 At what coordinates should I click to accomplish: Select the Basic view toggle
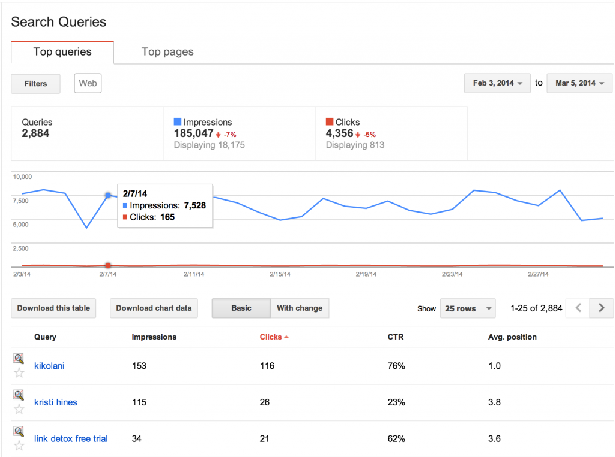pyautogui.click(x=241, y=308)
